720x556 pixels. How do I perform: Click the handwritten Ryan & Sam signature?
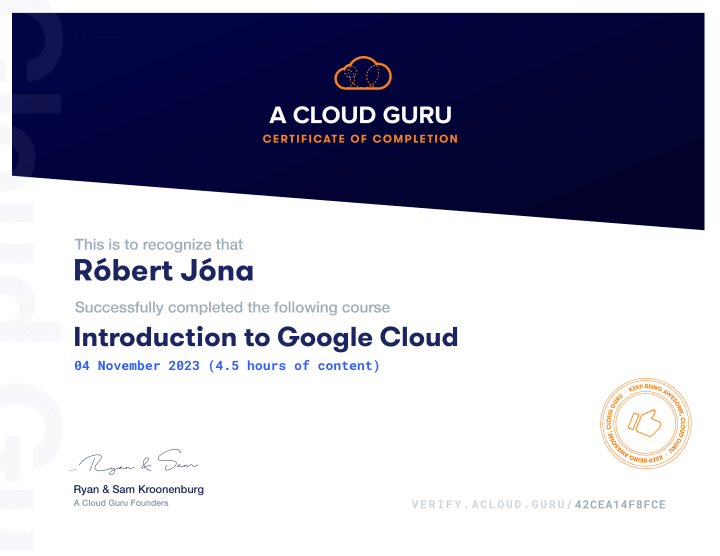tap(134, 463)
